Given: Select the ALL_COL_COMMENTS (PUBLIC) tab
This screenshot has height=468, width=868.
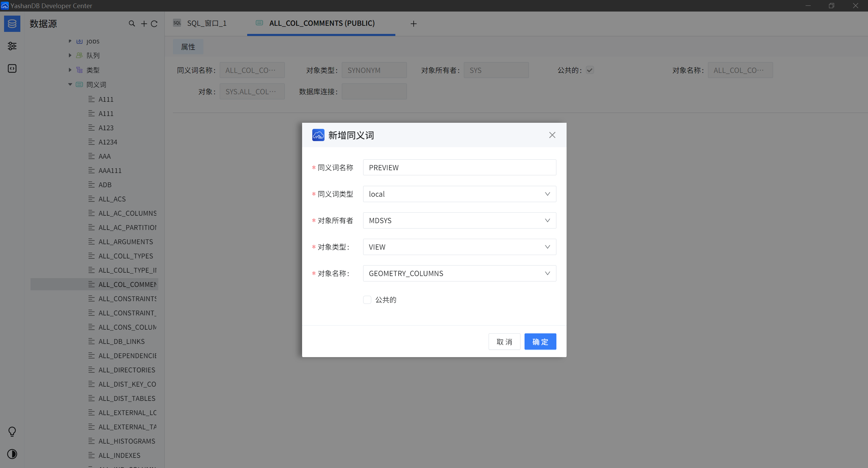Looking at the screenshot, I should (x=321, y=23).
